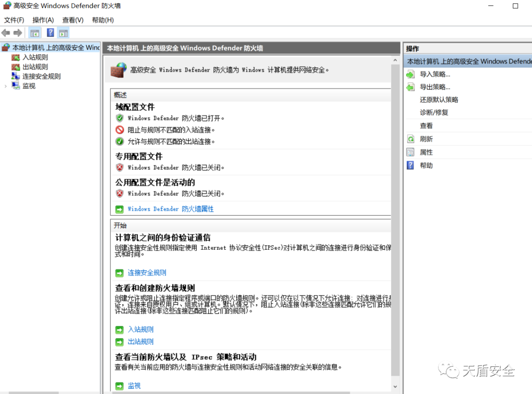Image resolution: width=532 pixels, height=394 pixels.
Task: Click the 刷新 refresh icon in the actions pane
Action: pos(410,139)
